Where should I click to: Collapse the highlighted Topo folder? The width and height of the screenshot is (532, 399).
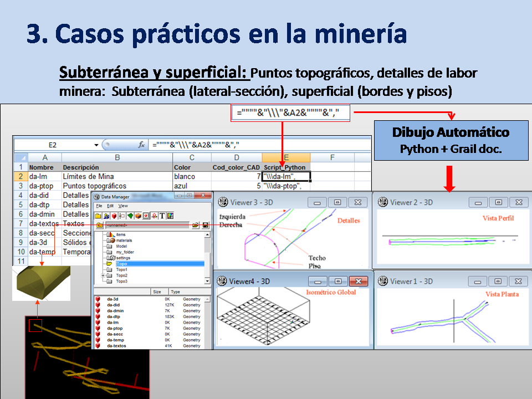(x=110, y=264)
